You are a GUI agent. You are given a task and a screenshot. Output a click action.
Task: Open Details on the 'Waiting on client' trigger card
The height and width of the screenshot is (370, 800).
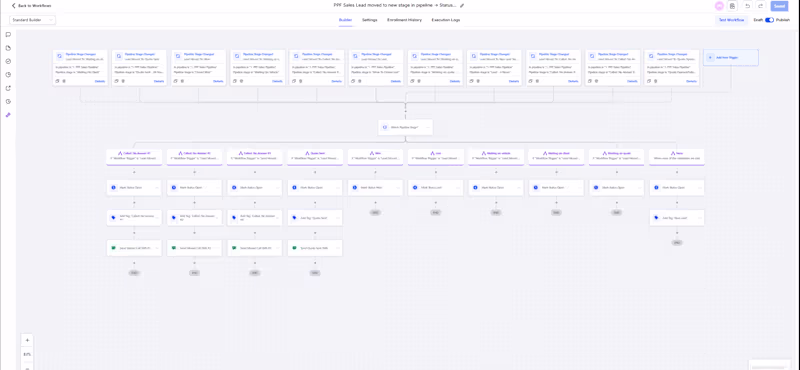click(99, 81)
